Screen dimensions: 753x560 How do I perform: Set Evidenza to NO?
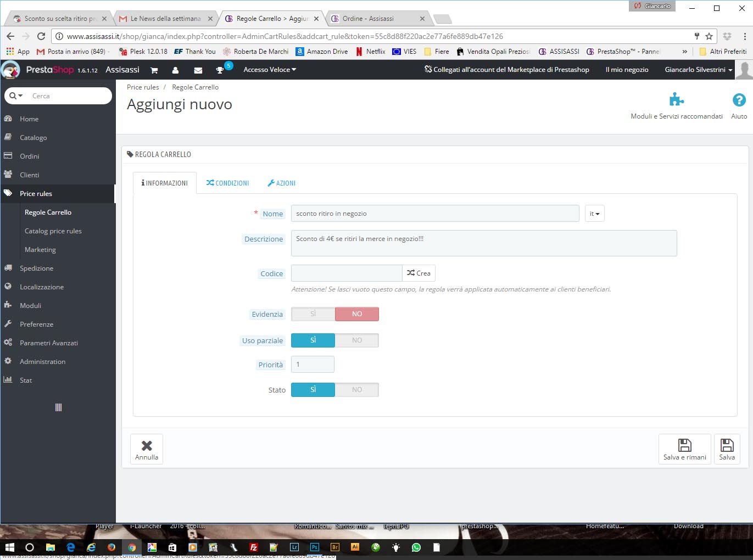click(357, 314)
